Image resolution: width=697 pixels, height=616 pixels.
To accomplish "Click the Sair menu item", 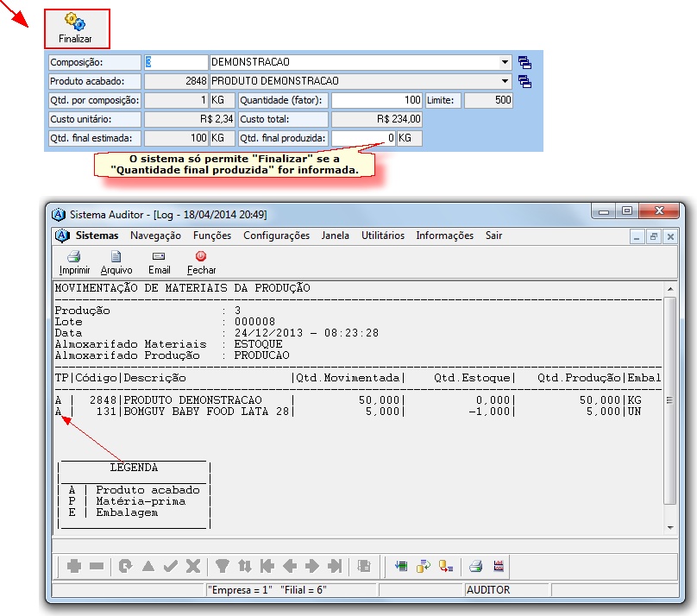I will [493, 236].
